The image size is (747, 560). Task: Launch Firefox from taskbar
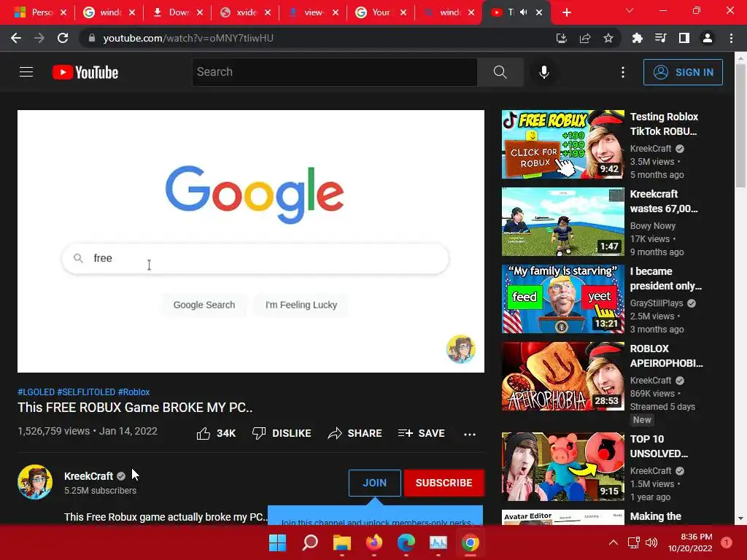tap(374, 542)
